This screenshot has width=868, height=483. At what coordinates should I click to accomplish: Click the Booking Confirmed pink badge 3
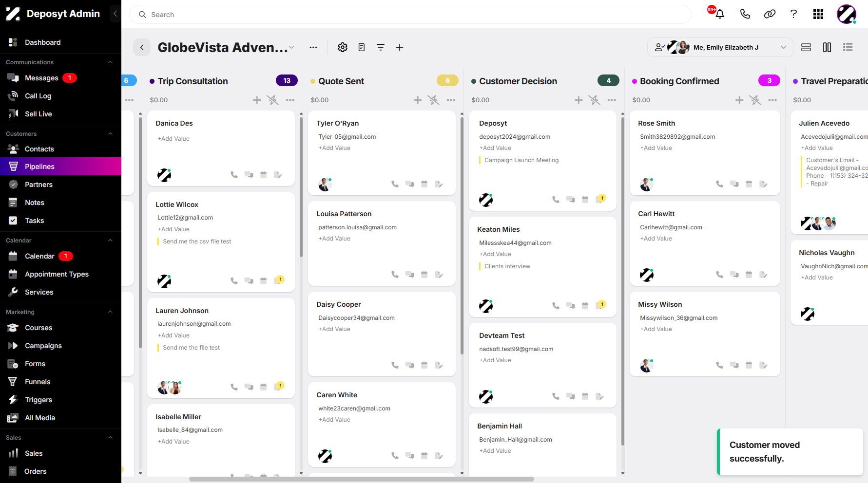point(770,81)
